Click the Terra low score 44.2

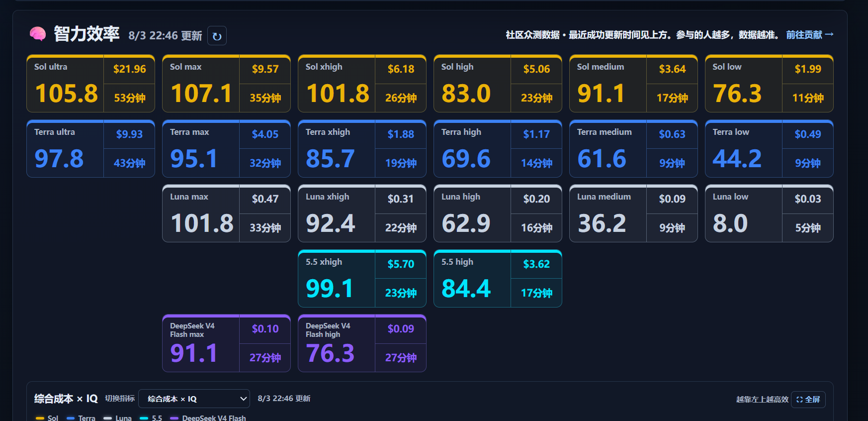click(737, 159)
